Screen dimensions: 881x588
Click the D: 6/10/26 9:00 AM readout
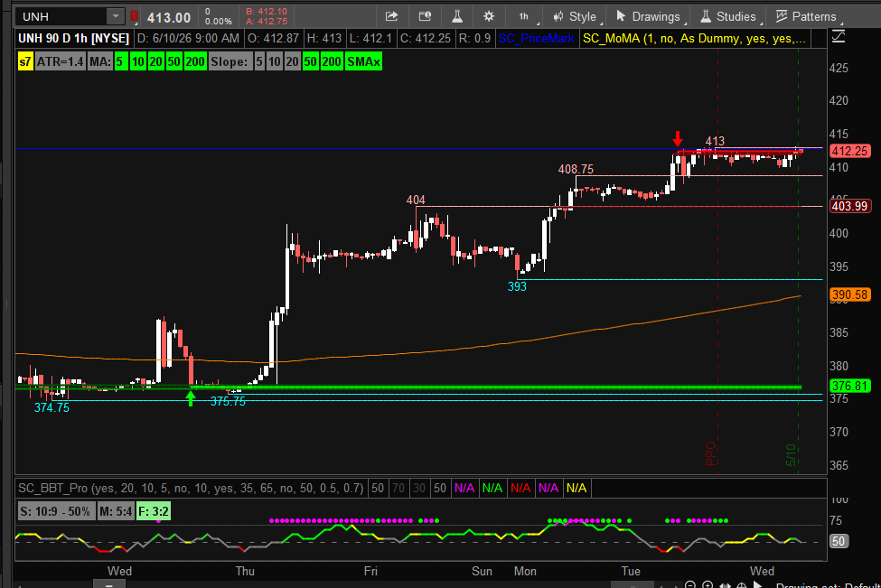[189, 39]
